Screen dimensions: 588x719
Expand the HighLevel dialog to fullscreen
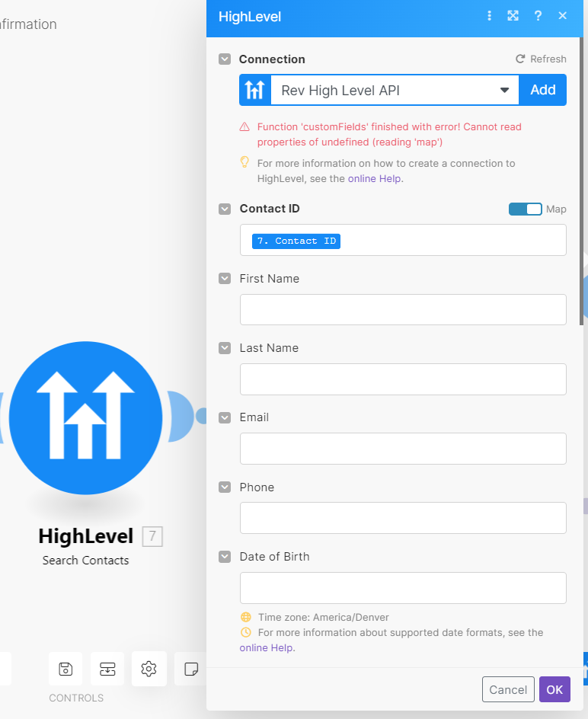(x=513, y=16)
